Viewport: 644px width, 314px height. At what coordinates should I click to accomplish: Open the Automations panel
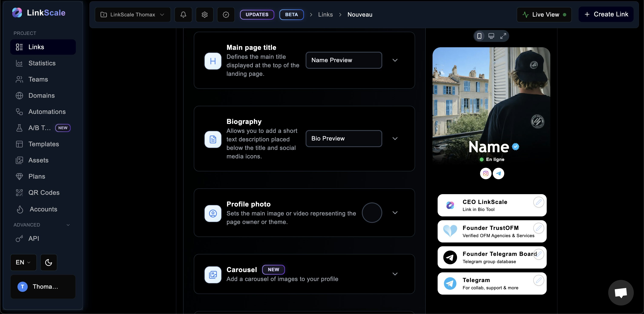[x=47, y=112]
